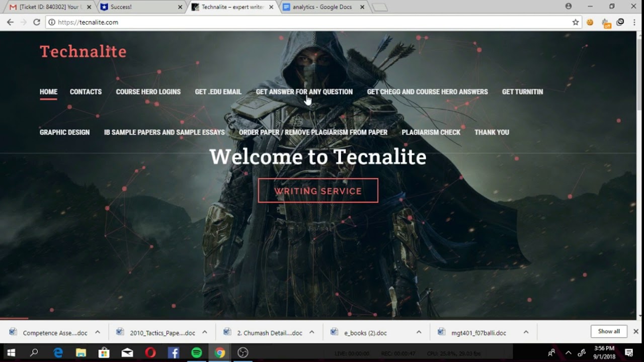Screen dimensions: 644x362
Task: View site information icon beside the URL
Action: click(x=51, y=22)
